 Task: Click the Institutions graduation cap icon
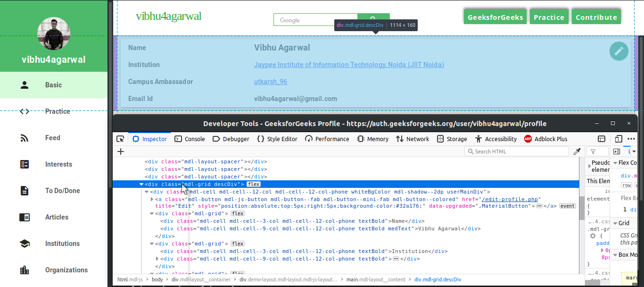pos(25,244)
